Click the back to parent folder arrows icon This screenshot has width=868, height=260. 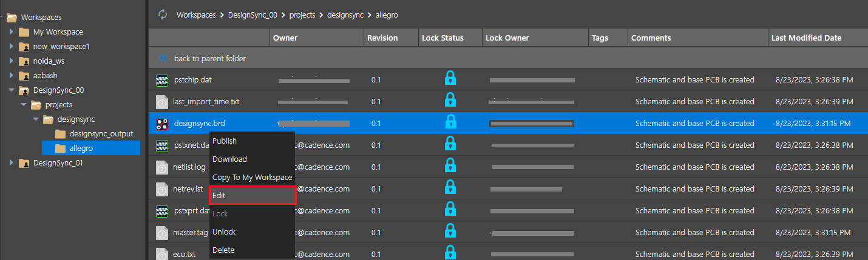tap(163, 58)
